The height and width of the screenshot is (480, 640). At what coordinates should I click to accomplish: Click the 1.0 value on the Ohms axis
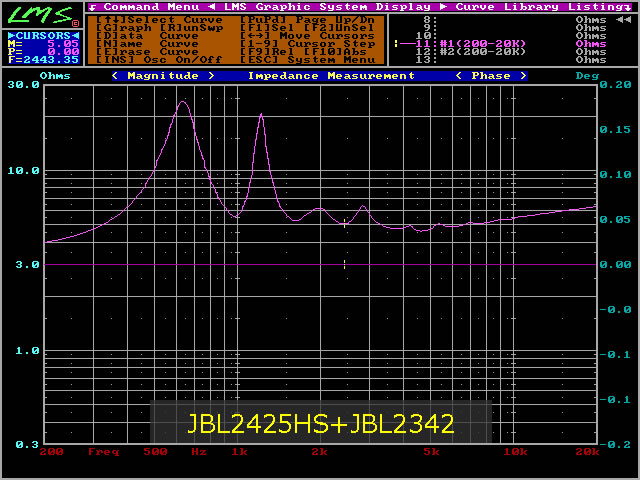[28, 350]
